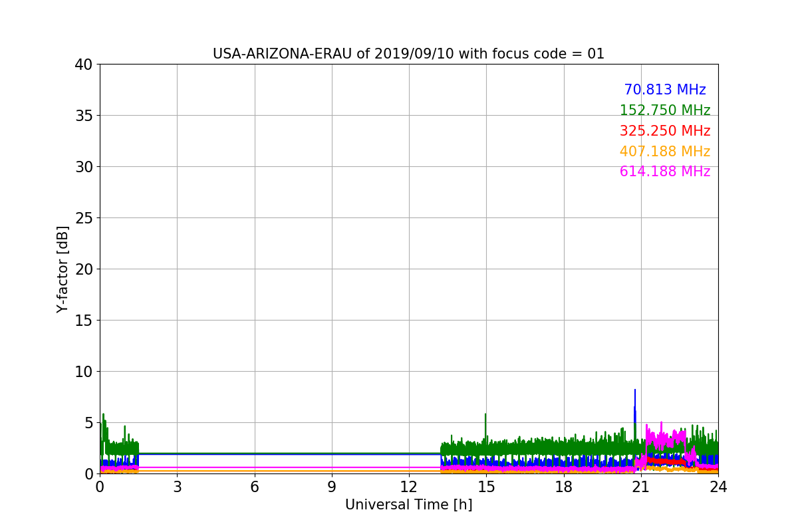Select the 152.750 MHz legend label
Screen dimensions: 798x532
click(665, 110)
